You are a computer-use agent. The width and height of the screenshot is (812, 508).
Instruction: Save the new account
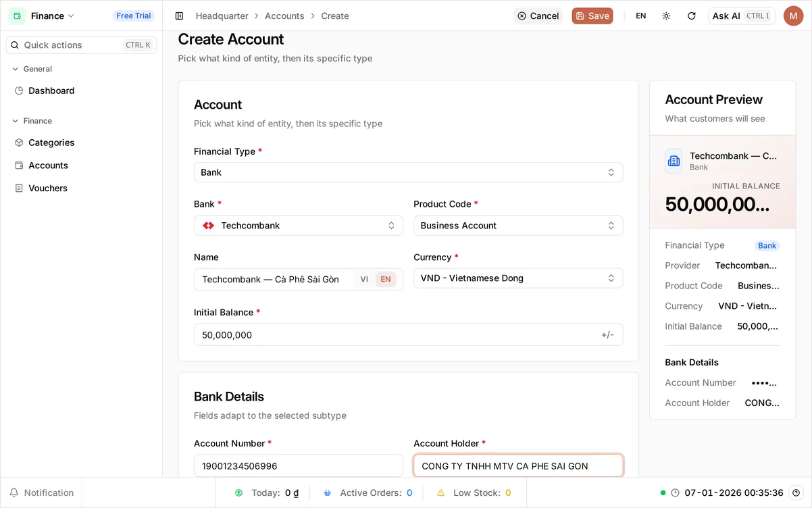tap(592, 16)
